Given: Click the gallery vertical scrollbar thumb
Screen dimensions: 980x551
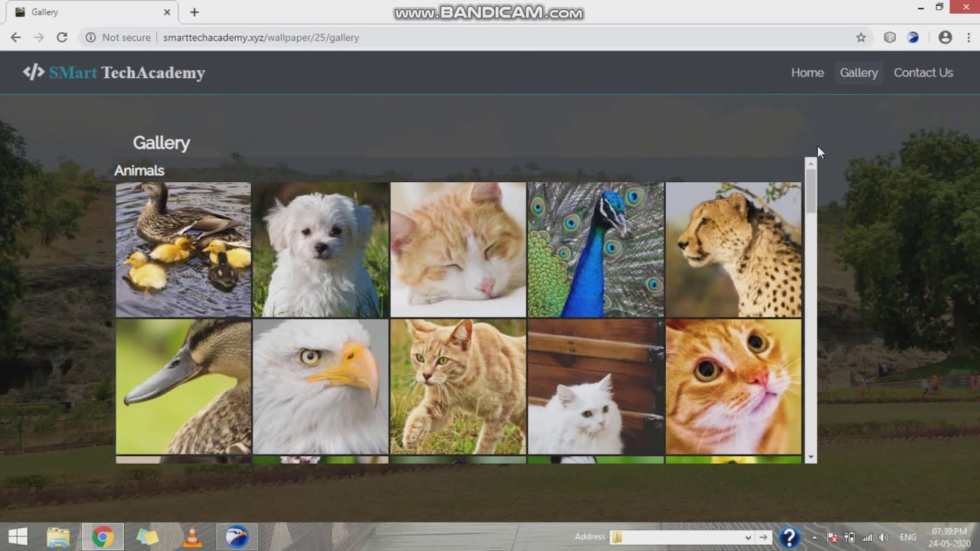Looking at the screenshot, I should (x=811, y=191).
